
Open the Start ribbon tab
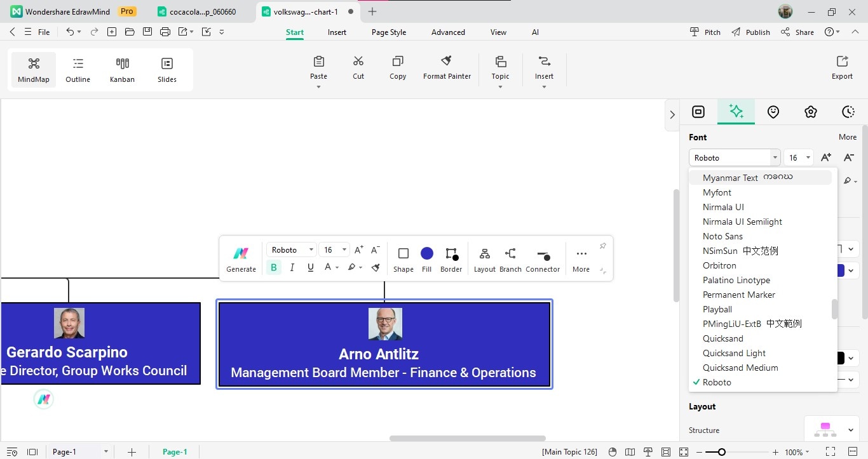click(x=295, y=32)
